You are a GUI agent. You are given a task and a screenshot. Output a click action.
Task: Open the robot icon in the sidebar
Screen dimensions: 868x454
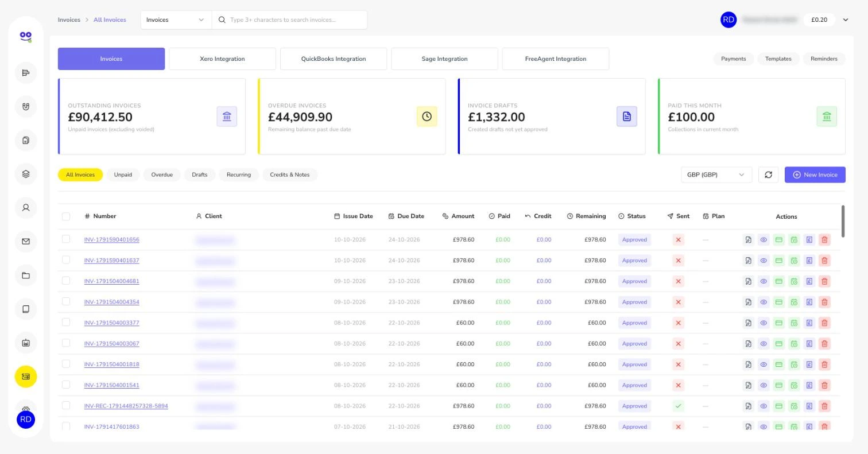[x=26, y=343]
